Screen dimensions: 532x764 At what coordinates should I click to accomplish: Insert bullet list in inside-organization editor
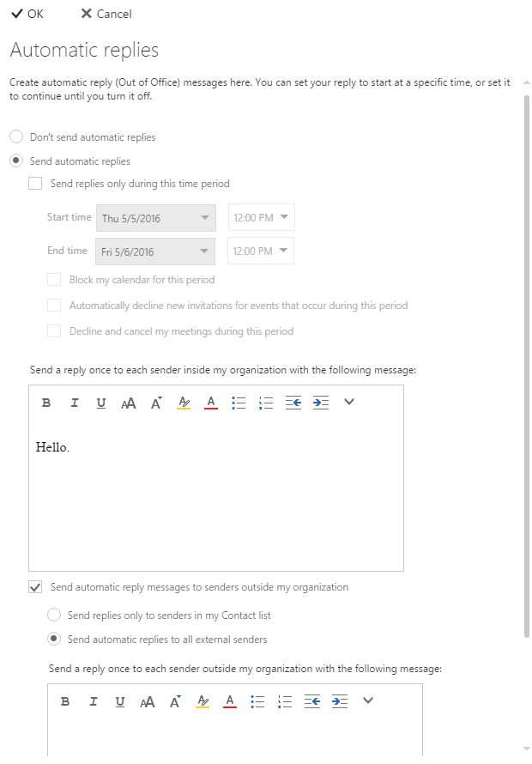pyautogui.click(x=239, y=403)
